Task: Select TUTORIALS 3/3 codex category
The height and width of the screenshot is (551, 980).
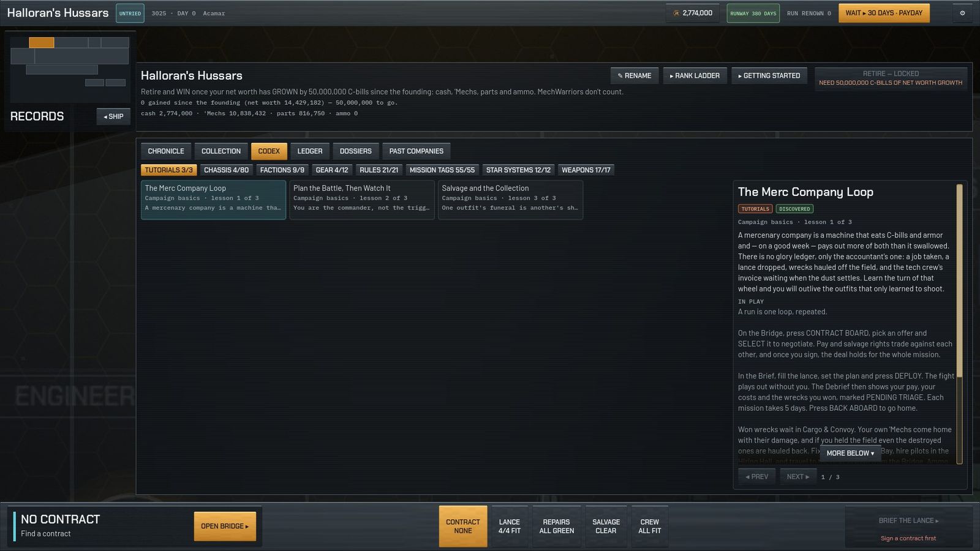Action: pos(169,170)
